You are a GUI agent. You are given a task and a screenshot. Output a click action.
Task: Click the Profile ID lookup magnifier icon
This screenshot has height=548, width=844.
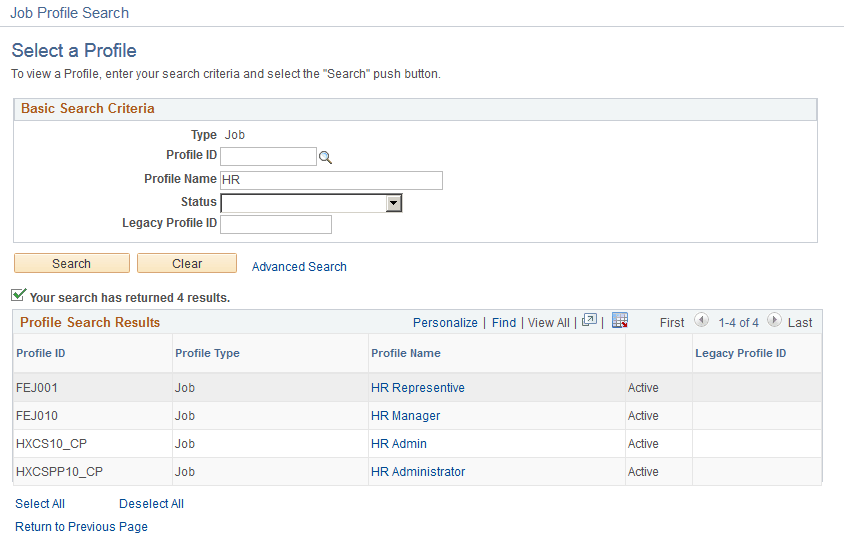pyautogui.click(x=325, y=157)
